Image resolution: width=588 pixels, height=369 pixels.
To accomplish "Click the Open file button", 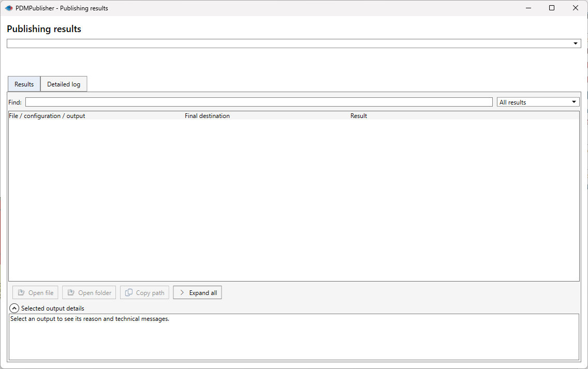I will (35, 292).
